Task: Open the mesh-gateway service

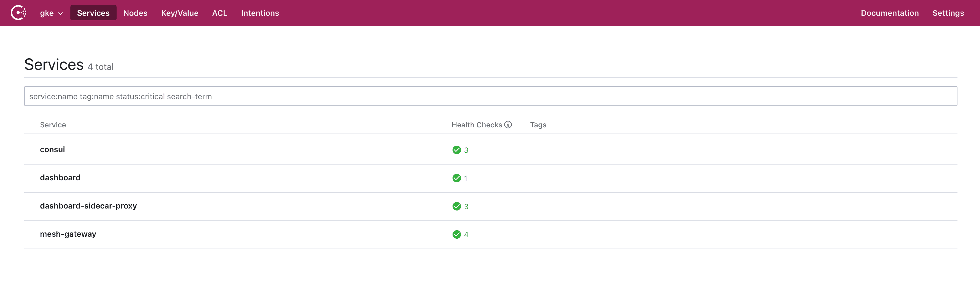Action: [68, 234]
